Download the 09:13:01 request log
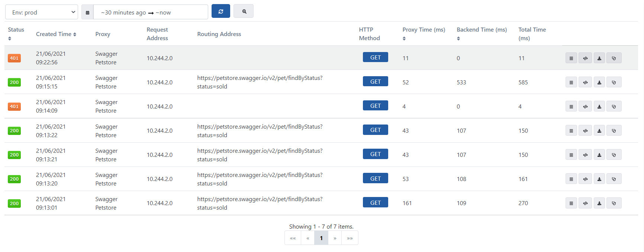This screenshot has height=252, width=644. (x=599, y=203)
